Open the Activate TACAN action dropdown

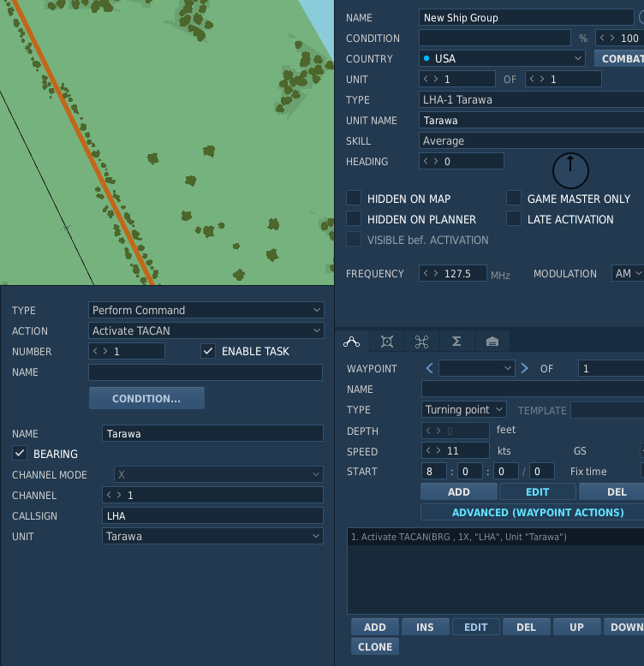click(206, 330)
